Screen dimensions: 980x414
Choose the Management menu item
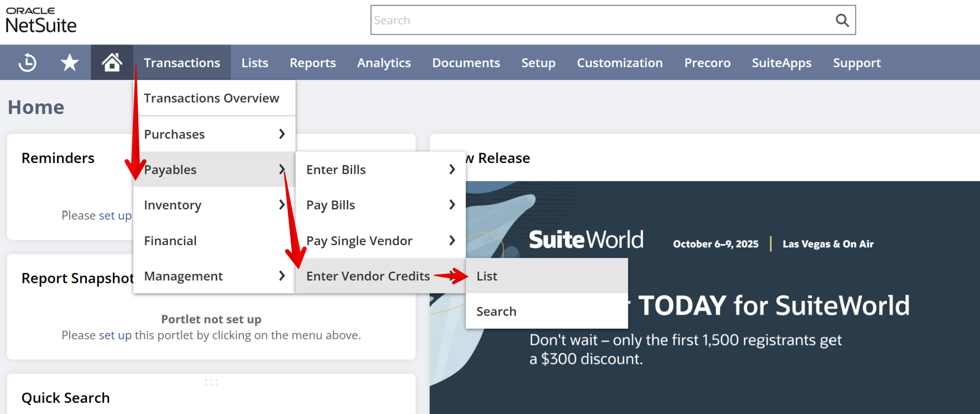[x=214, y=276]
